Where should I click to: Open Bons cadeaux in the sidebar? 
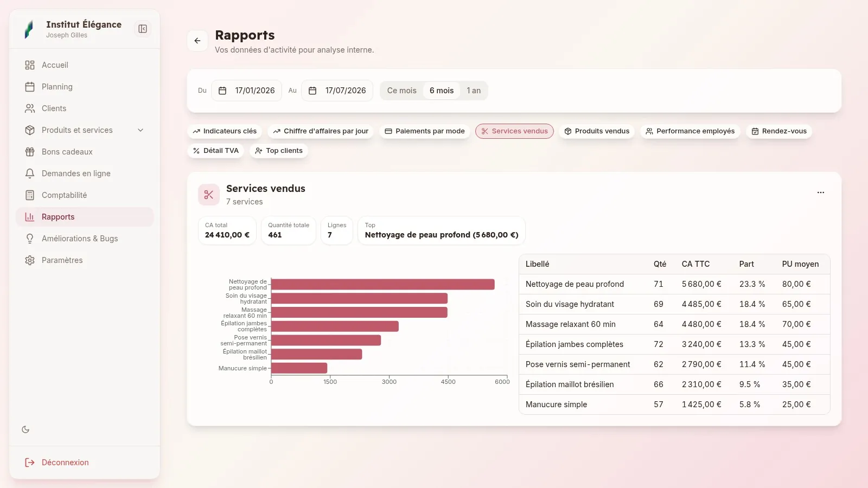[85, 152]
